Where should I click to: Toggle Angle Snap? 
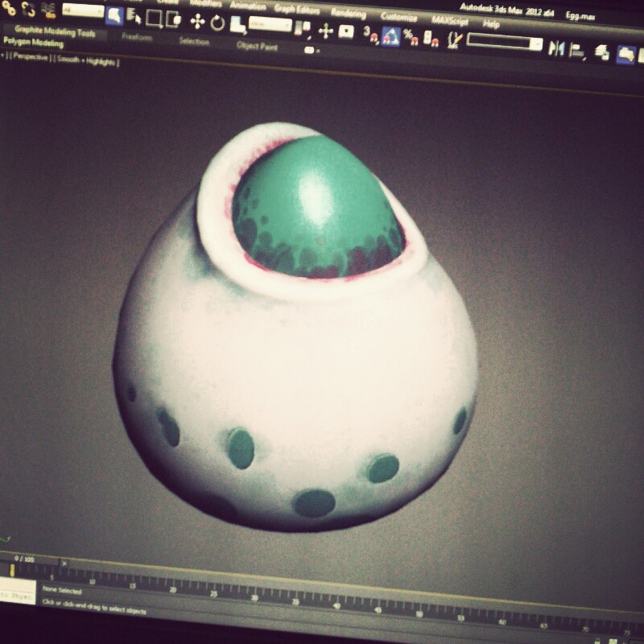[x=391, y=35]
